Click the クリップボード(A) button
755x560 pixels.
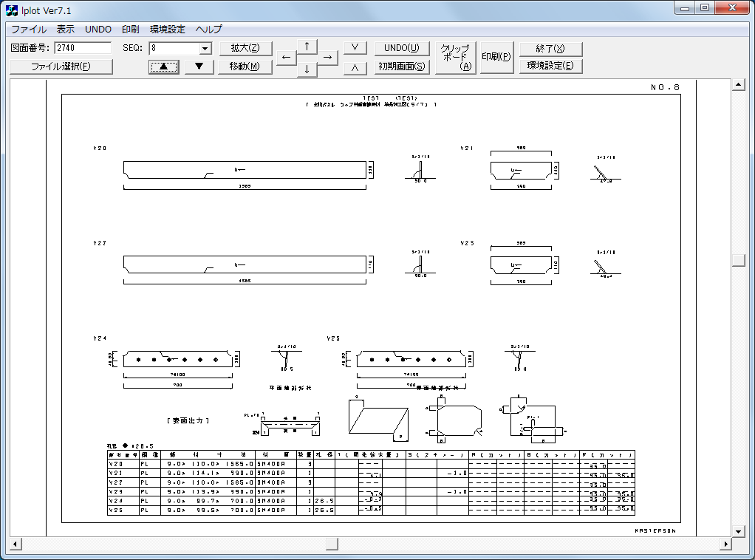pyautogui.click(x=455, y=58)
